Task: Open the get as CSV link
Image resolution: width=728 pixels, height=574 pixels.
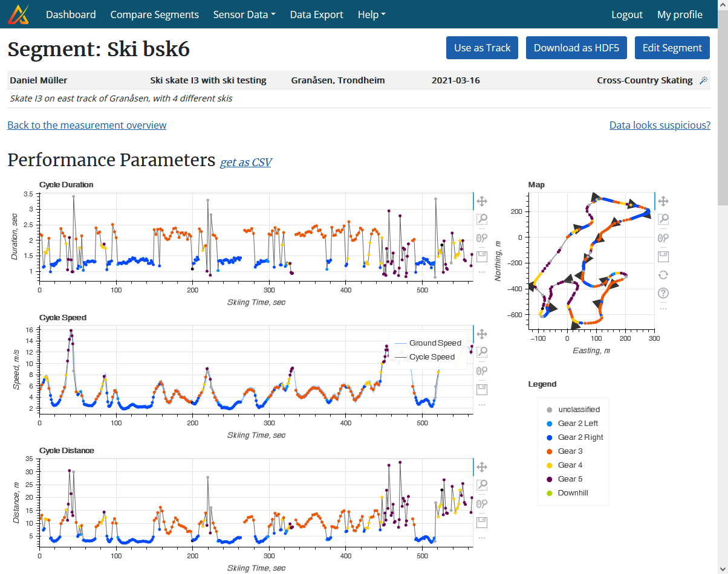Action: click(x=245, y=162)
